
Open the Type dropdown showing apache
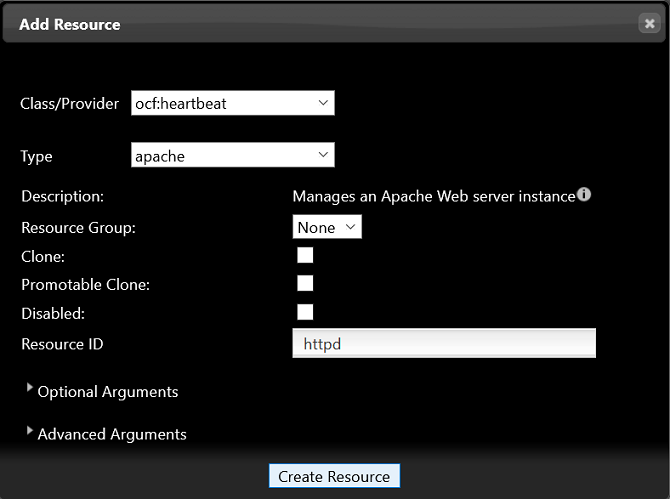point(233,155)
